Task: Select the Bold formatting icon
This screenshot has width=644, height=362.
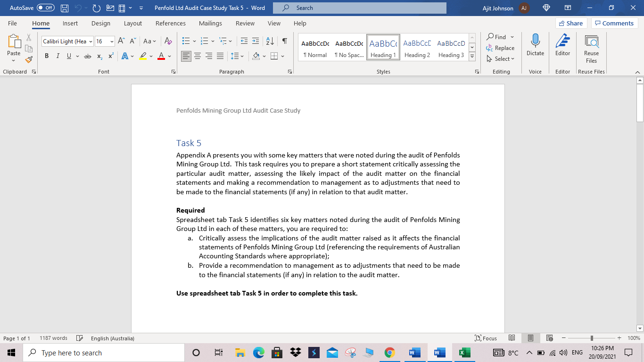Action: coord(46,56)
